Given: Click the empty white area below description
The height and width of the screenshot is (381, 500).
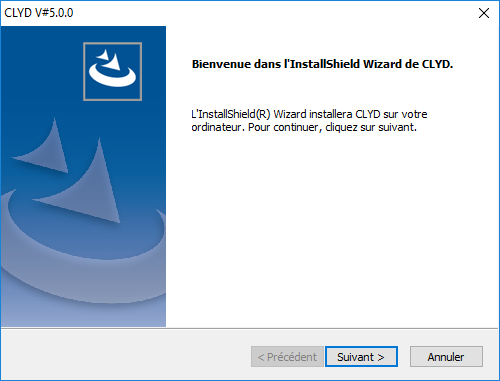Looking at the screenshot, I should tap(332, 230).
